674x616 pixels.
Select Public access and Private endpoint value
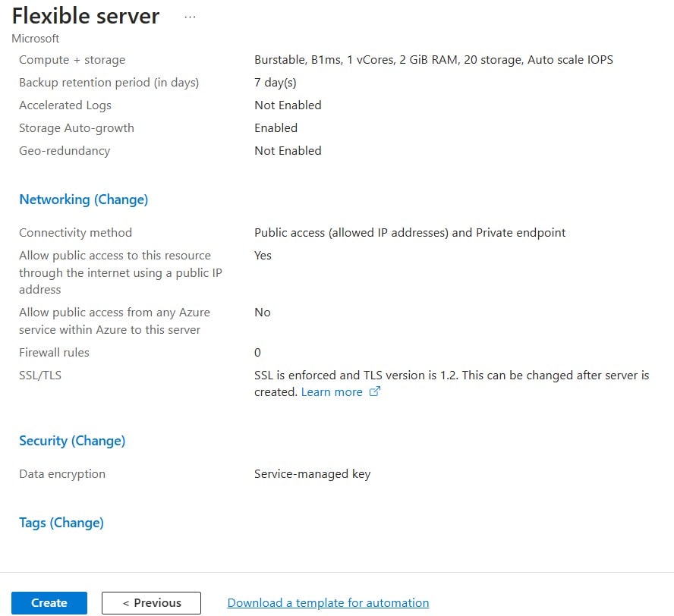(x=410, y=232)
